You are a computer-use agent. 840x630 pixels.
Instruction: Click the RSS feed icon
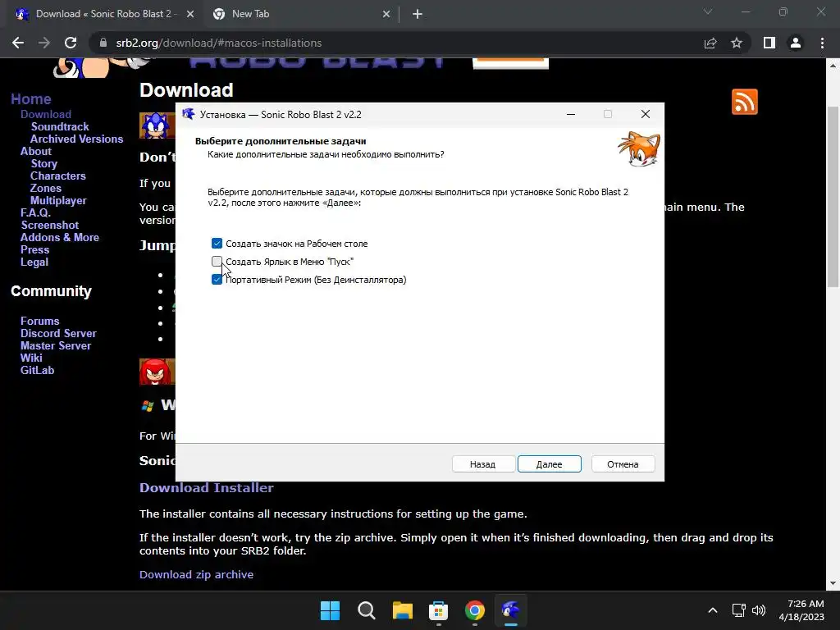(x=745, y=102)
